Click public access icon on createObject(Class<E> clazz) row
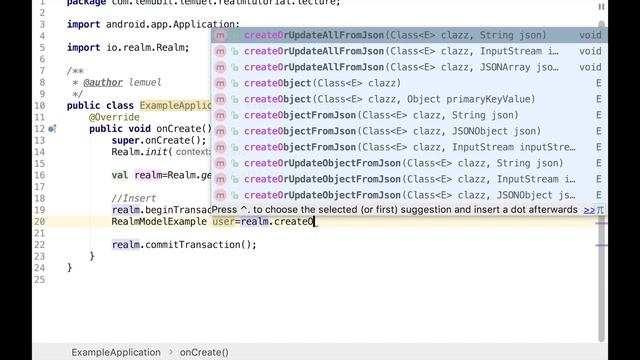 [x=235, y=84]
